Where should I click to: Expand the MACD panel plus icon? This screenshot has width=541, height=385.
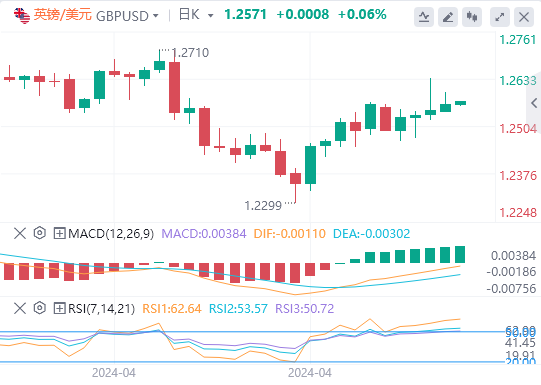click(59, 234)
